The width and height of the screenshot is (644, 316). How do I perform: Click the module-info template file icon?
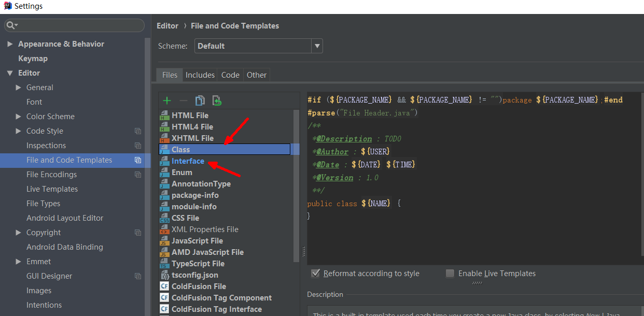click(164, 207)
